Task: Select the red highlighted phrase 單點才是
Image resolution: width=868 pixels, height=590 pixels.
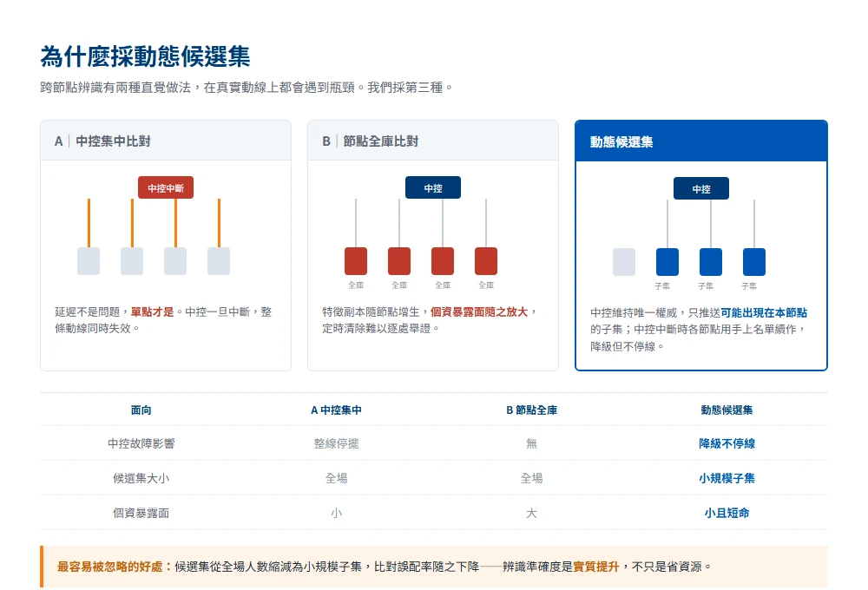Action: point(152,311)
